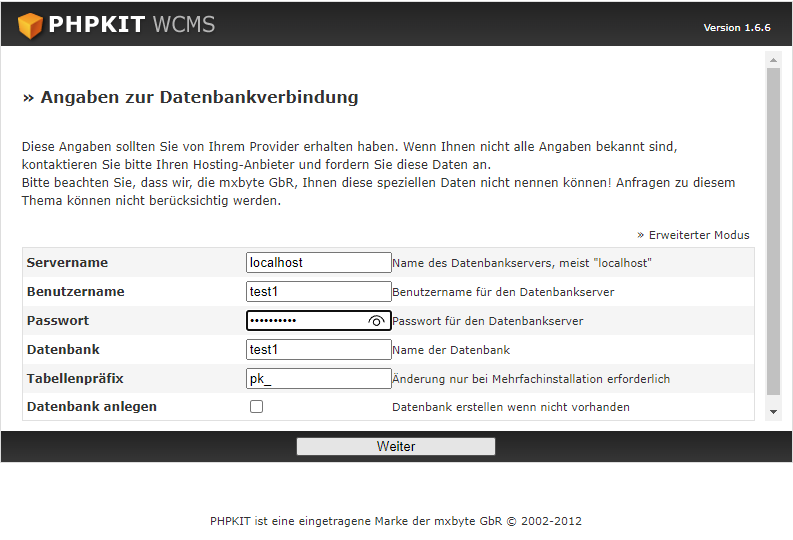
Task: Click the scrollbar up arrow
Action: point(773,60)
